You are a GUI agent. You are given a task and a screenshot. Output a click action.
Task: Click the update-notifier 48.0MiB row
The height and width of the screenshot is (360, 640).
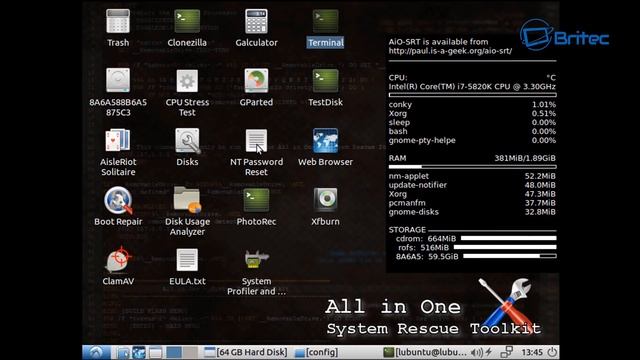(472, 185)
